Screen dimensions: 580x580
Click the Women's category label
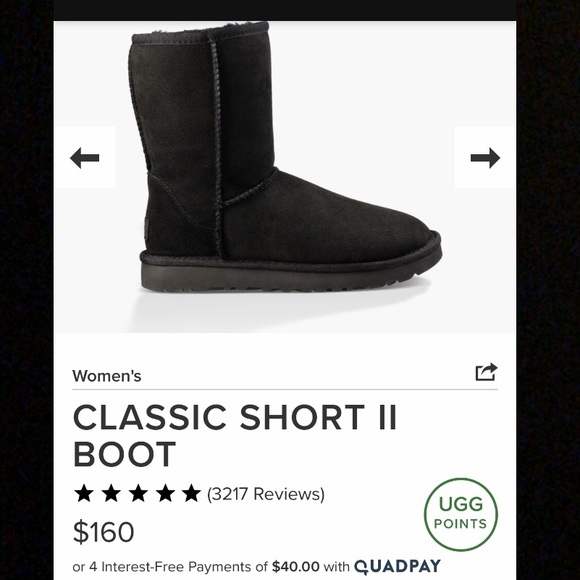[107, 376]
